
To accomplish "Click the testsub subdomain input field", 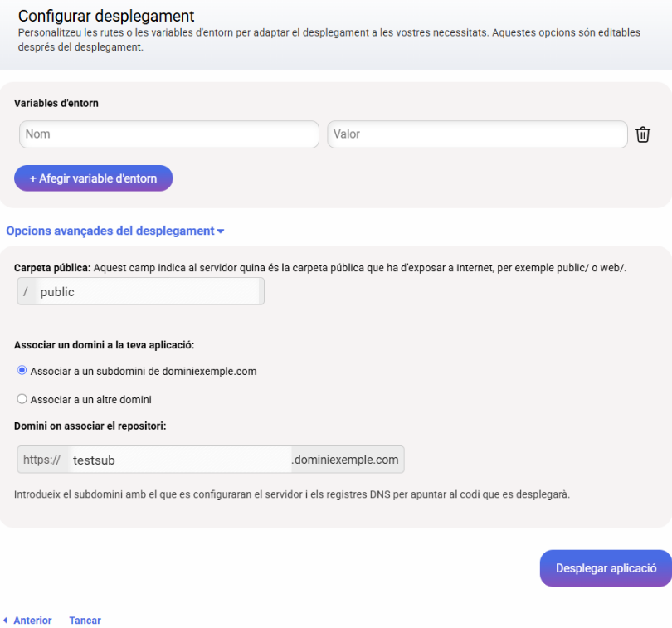I will [179, 460].
